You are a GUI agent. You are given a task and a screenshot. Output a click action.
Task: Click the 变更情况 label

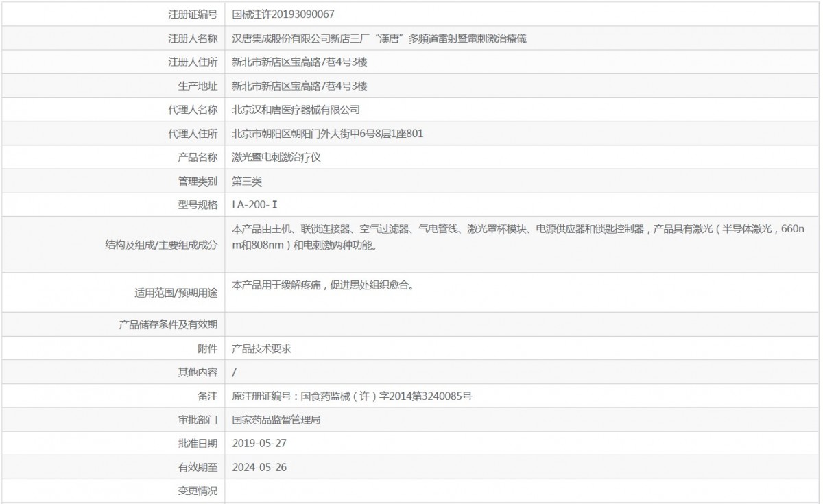(x=198, y=491)
